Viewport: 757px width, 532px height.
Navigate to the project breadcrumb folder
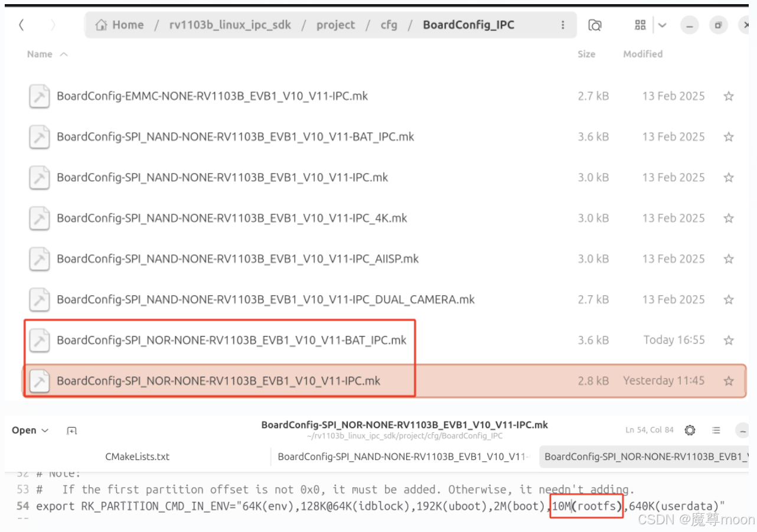(x=335, y=25)
